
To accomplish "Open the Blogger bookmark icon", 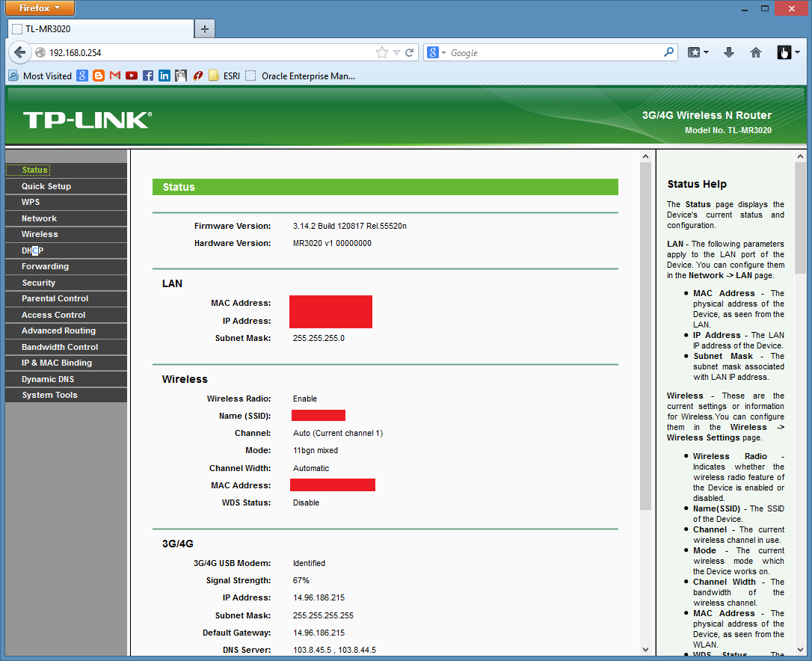I will (x=99, y=76).
